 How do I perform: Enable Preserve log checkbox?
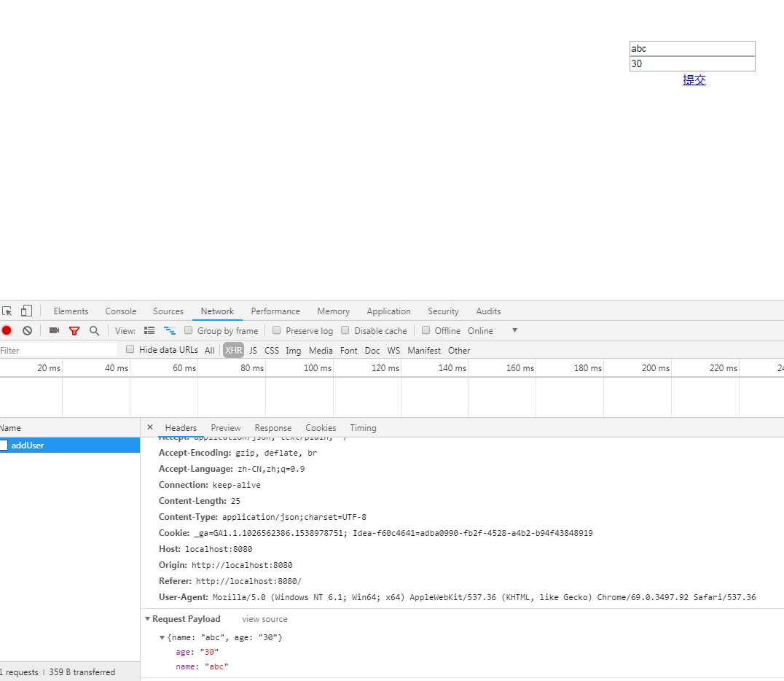276,330
